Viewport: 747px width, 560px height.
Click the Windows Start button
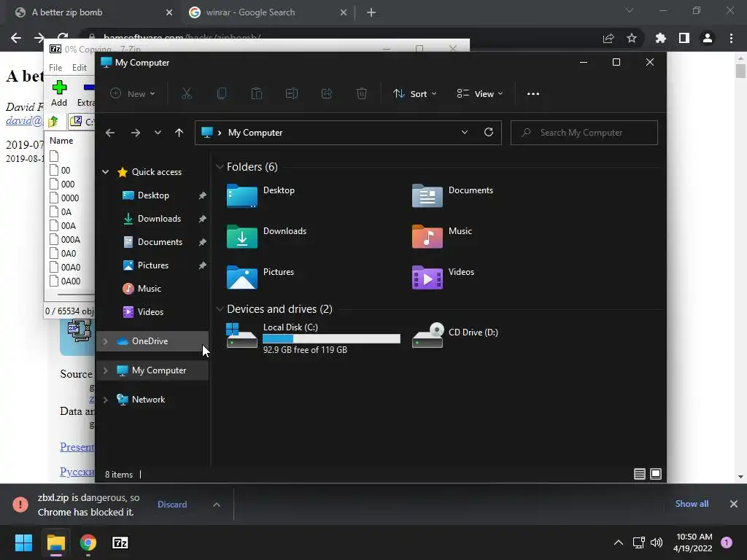point(23,542)
